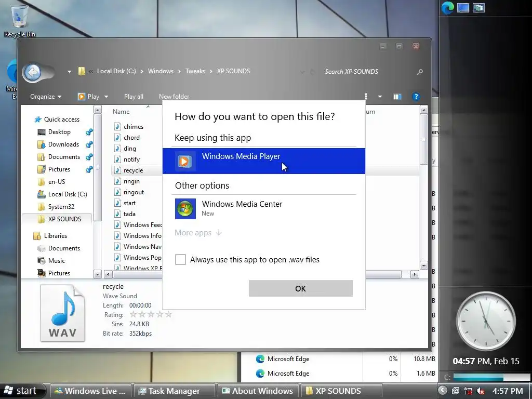Screen dimensions: 532x399
Task: Expand More apps list
Action: tap(198, 233)
